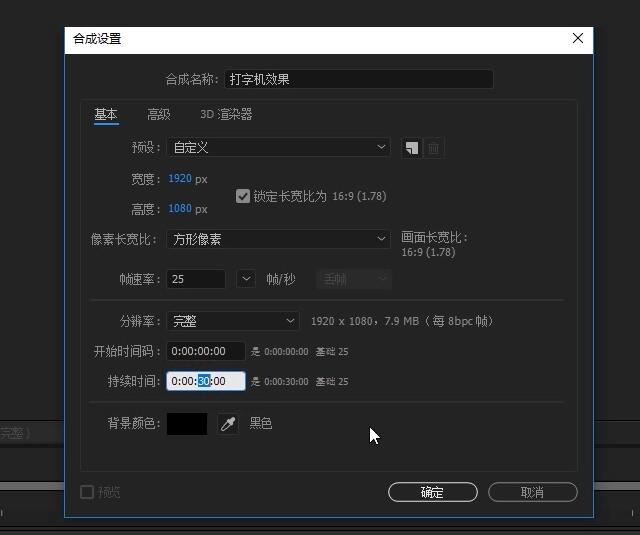640x535 pixels.
Task: Open the 预设 dropdown showing 自定义
Action: point(279,147)
